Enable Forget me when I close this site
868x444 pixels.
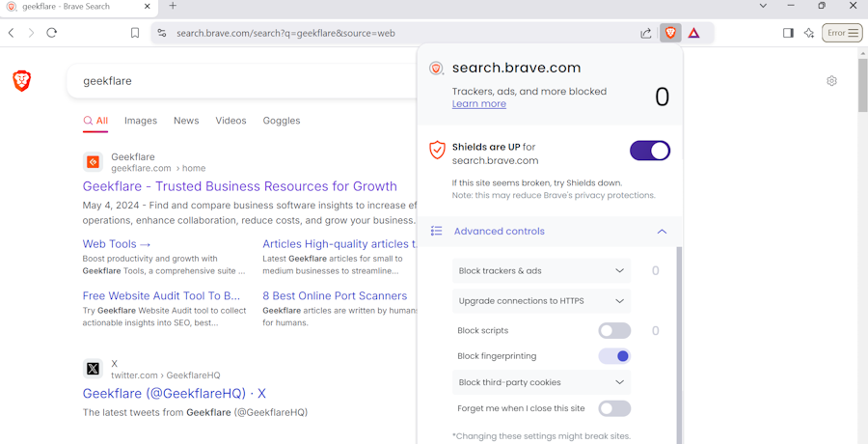[614, 408]
